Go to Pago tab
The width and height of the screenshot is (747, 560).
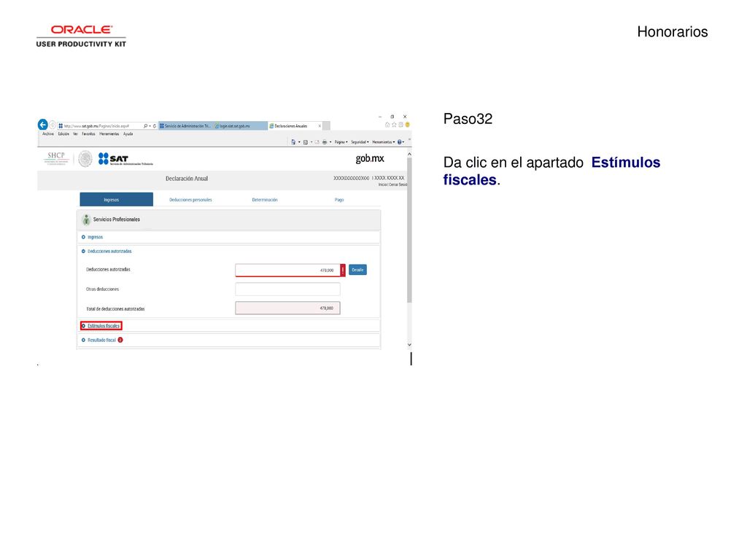coord(339,200)
